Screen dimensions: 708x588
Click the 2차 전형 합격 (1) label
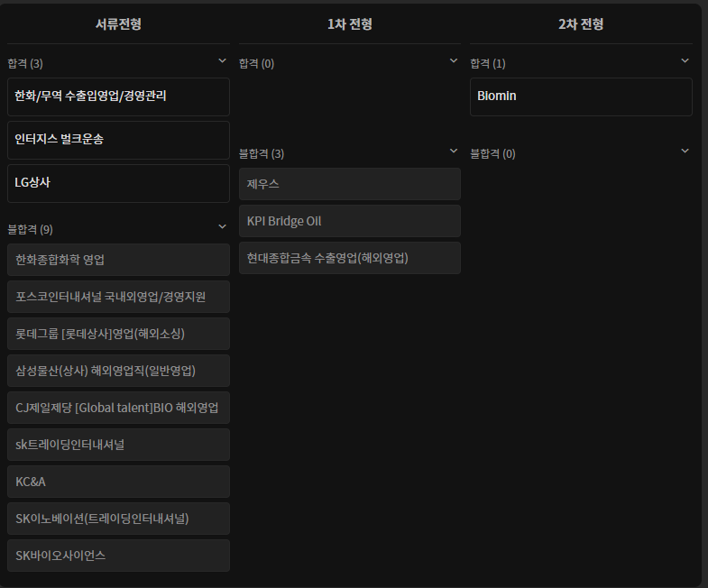tap(488, 64)
